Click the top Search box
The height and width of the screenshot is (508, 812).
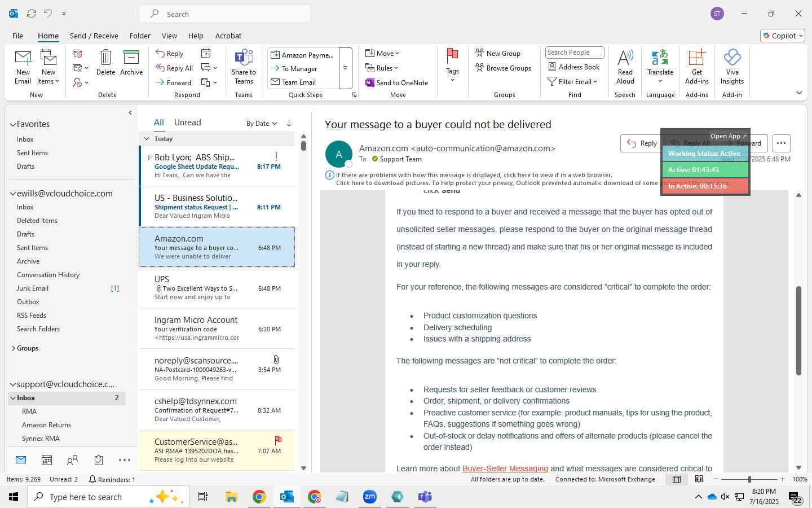pos(225,14)
